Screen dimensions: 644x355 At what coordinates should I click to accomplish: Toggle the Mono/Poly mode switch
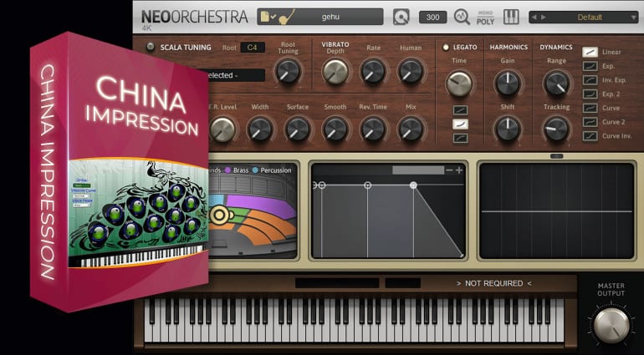point(486,17)
